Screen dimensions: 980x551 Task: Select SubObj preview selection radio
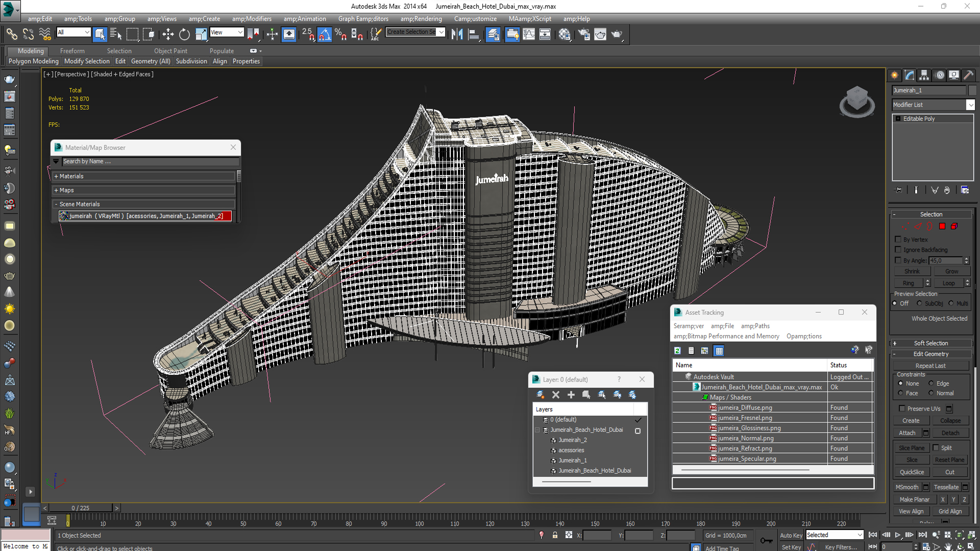click(920, 304)
